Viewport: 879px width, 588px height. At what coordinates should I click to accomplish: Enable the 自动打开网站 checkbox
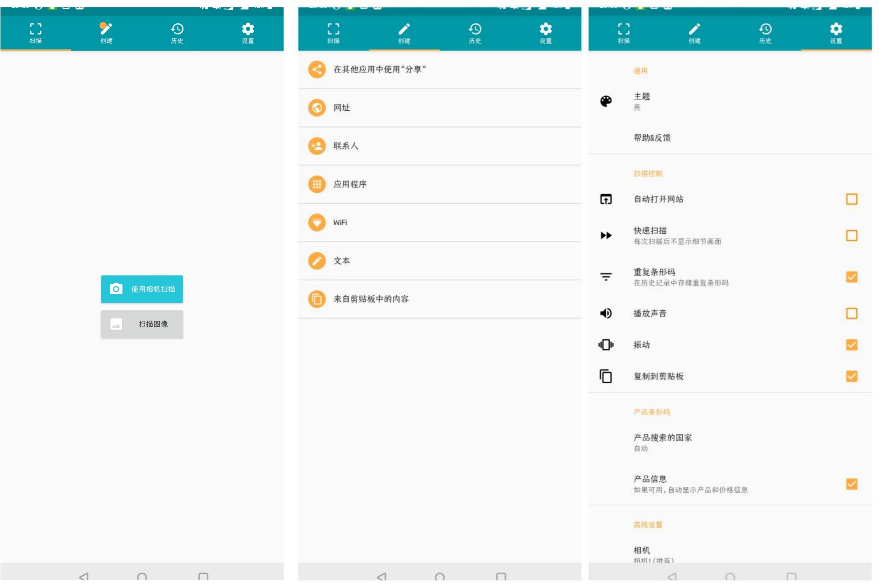click(x=851, y=199)
